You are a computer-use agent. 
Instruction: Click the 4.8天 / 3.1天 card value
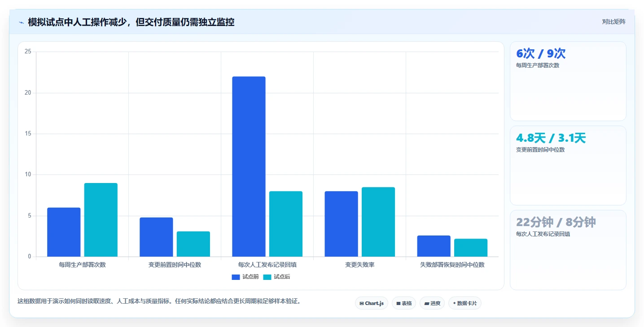(551, 138)
